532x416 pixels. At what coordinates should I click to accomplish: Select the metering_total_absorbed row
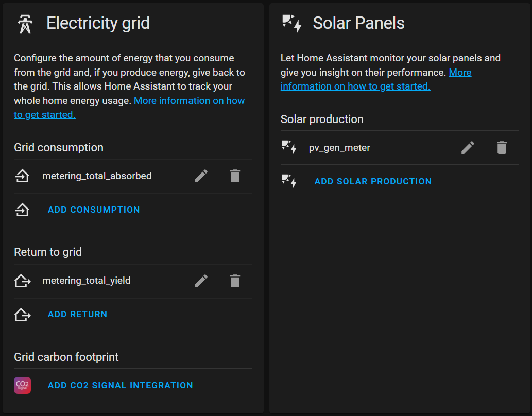tap(97, 176)
